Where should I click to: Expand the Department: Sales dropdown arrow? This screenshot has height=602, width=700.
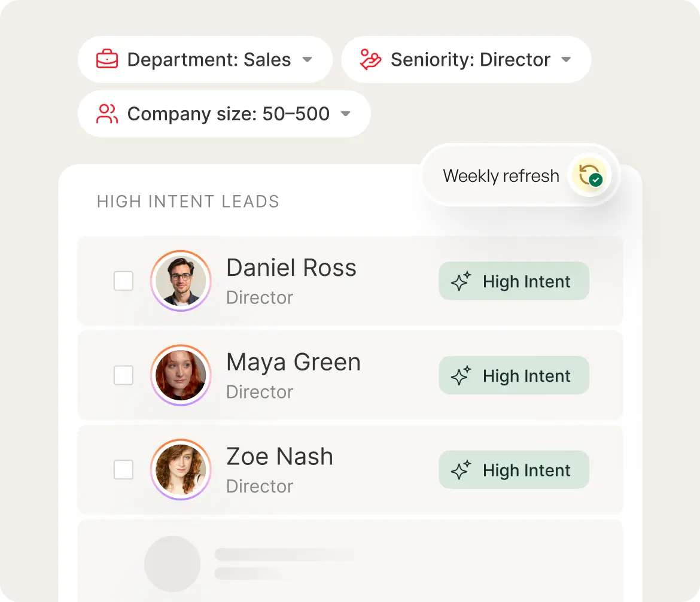(x=307, y=60)
